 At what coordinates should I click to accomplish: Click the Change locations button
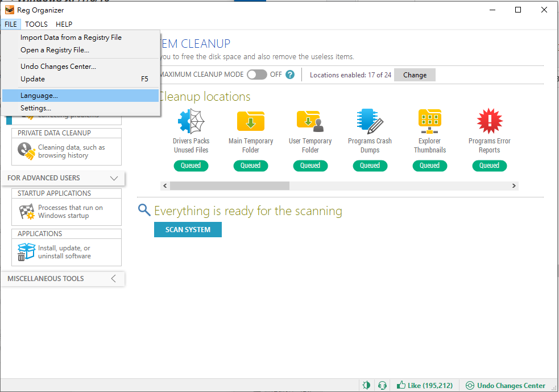415,75
